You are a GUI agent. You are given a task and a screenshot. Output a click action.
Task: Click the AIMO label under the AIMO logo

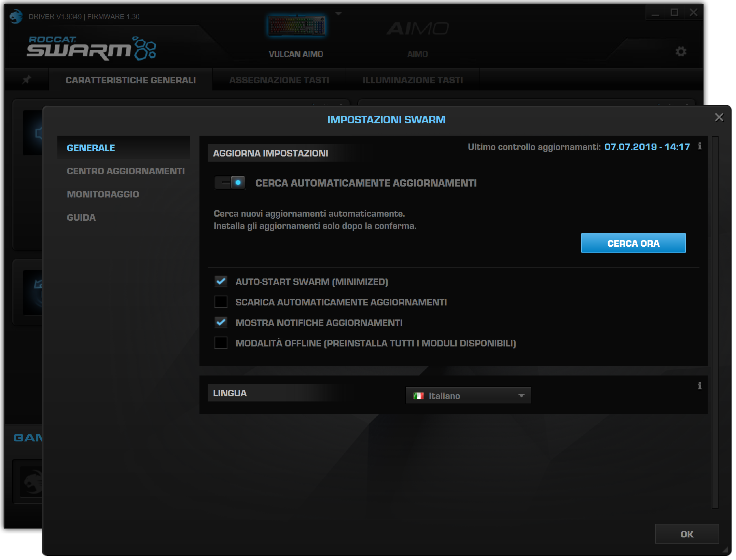point(417,54)
